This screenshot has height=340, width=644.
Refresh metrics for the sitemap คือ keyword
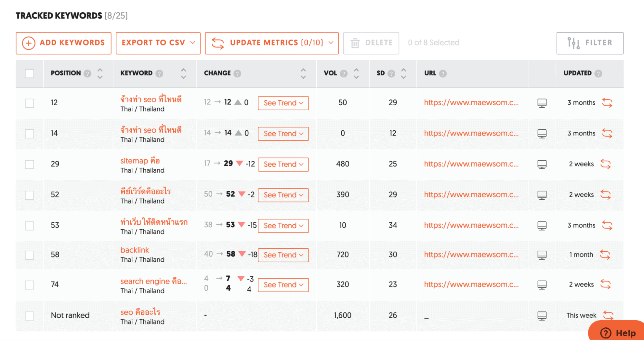tap(607, 164)
